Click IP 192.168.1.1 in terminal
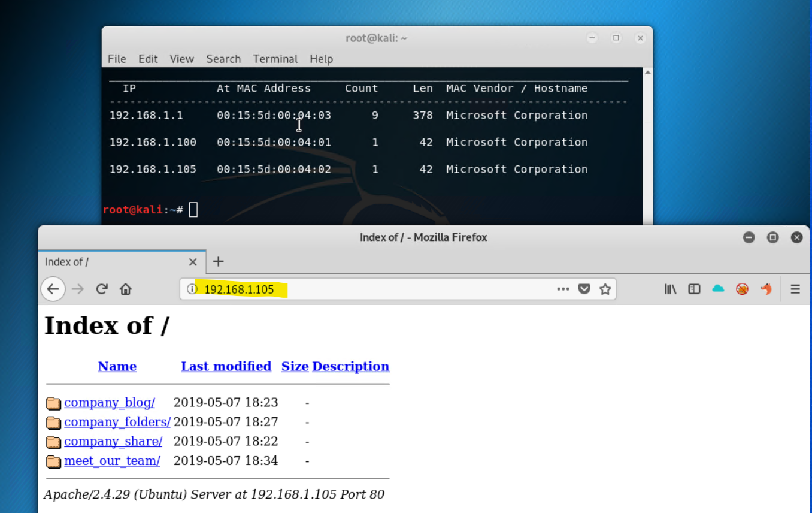Viewport: 812px width, 513px height. [146, 115]
